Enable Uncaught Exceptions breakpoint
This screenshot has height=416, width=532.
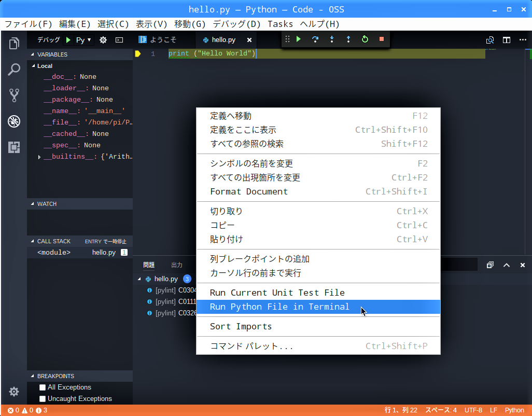pos(43,399)
